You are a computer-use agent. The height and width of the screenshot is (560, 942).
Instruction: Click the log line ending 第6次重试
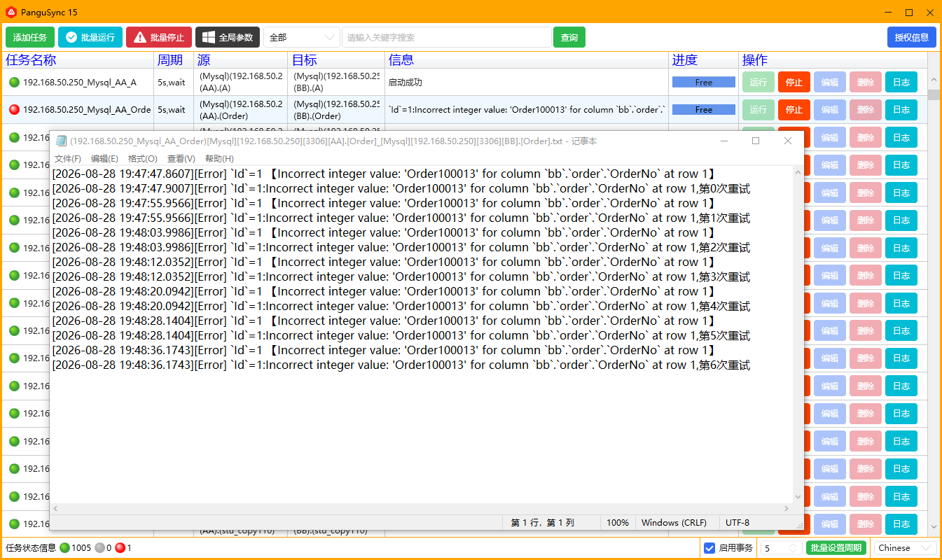point(401,365)
